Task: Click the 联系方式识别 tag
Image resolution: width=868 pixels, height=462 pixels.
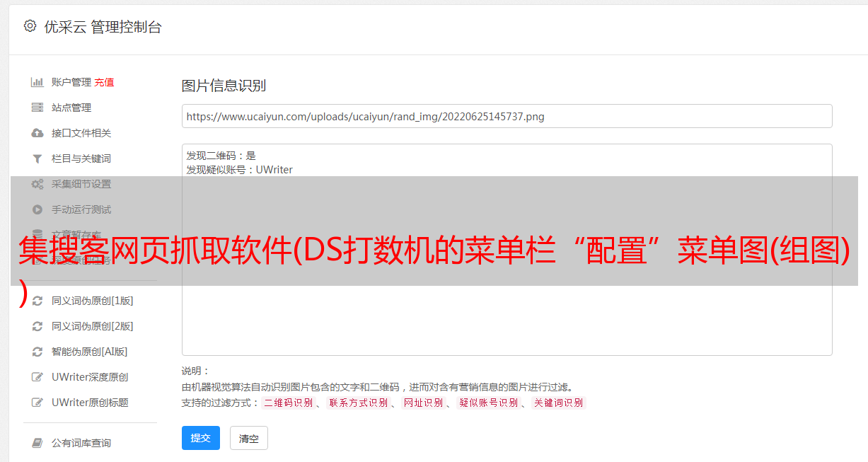Action: [x=358, y=403]
